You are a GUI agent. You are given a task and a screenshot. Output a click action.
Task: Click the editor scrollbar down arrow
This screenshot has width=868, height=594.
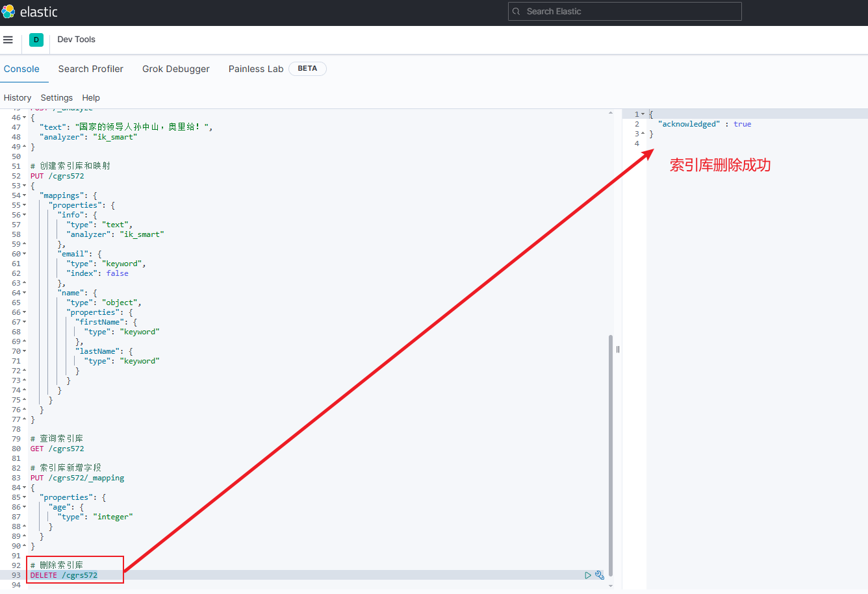pyautogui.click(x=610, y=586)
